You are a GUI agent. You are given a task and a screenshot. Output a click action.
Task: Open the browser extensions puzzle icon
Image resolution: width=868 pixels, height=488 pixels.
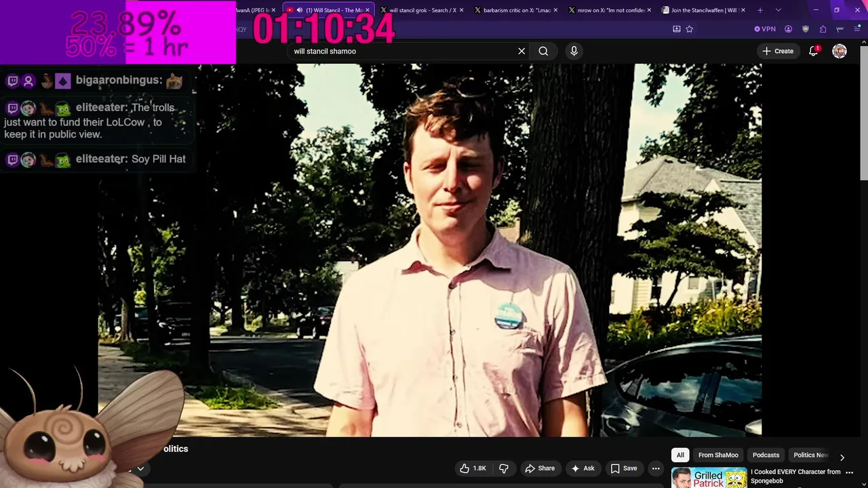(x=823, y=29)
